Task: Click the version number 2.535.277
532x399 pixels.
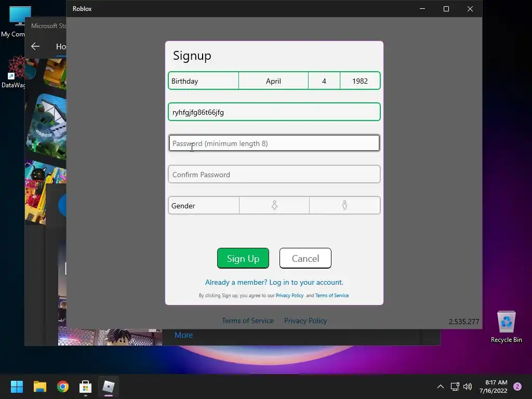Action: coord(464,321)
